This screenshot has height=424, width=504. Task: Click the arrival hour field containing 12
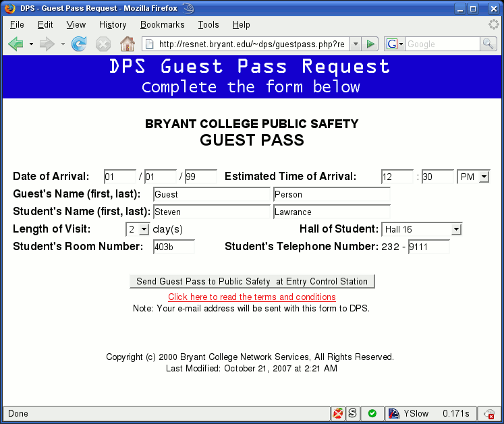397,177
